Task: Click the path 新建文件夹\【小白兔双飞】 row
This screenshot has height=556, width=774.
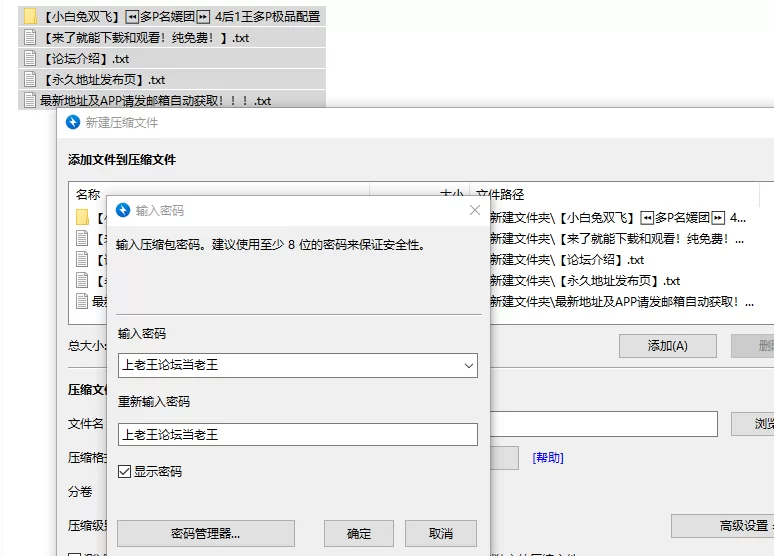Action: click(x=618, y=218)
